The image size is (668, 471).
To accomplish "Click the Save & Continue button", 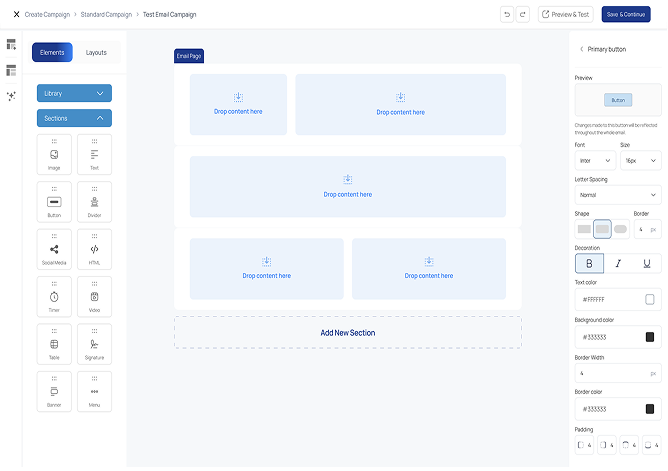I will 625,14.
